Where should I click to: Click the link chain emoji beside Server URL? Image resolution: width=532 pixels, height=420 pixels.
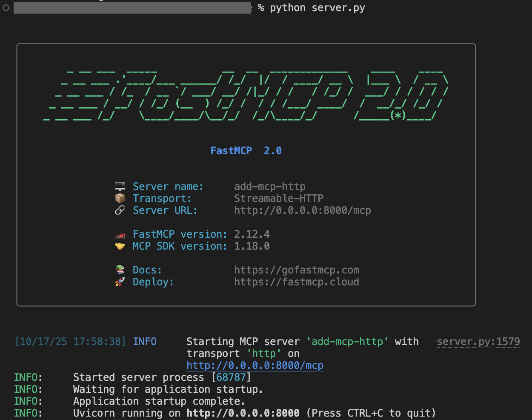click(120, 210)
